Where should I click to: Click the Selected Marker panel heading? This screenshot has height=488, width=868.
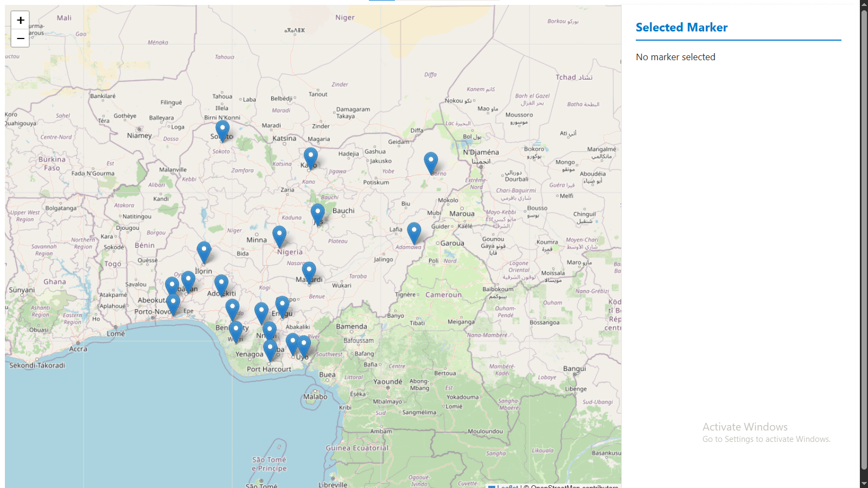pyautogui.click(x=681, y=28)
